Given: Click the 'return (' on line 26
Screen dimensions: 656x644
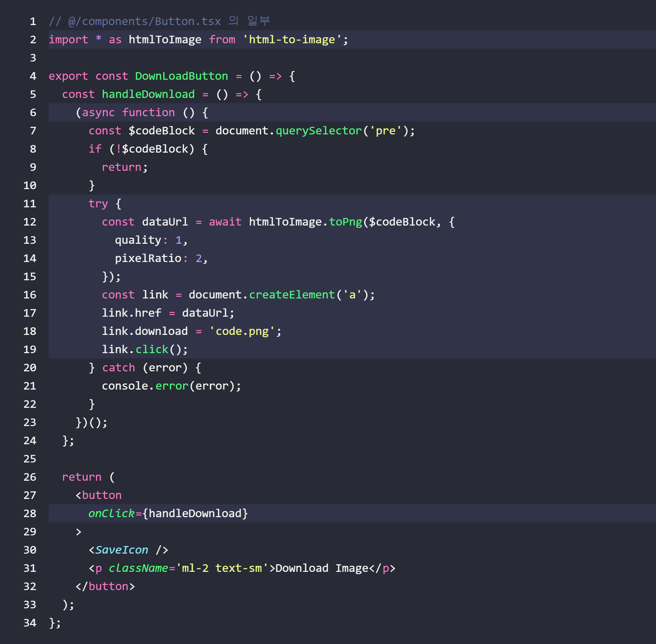Looking at the screenshot, I should tap(88, 477).
